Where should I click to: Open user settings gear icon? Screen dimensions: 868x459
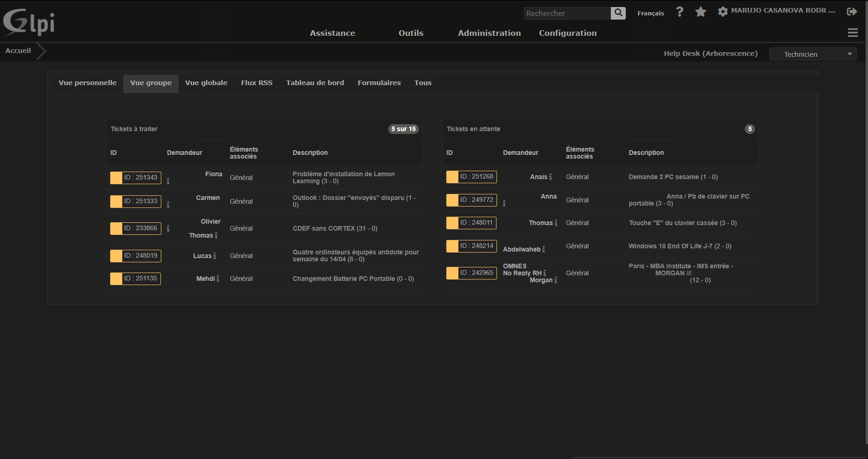tap(723, 11)
